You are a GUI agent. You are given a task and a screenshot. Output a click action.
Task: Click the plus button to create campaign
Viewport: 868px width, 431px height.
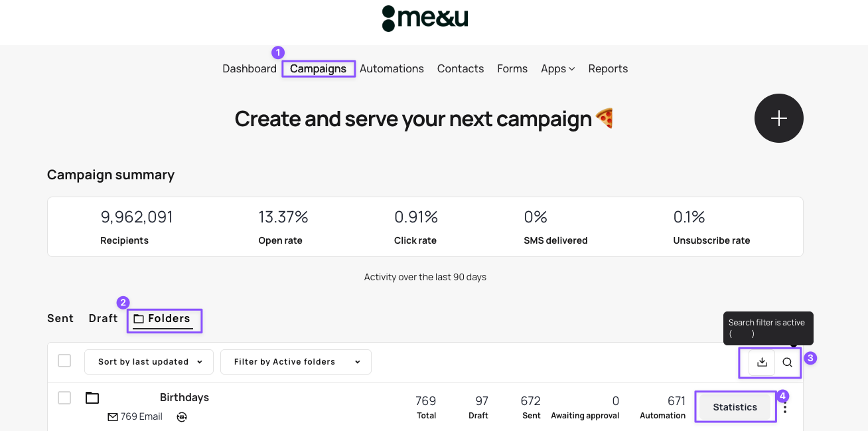[778, 118]
